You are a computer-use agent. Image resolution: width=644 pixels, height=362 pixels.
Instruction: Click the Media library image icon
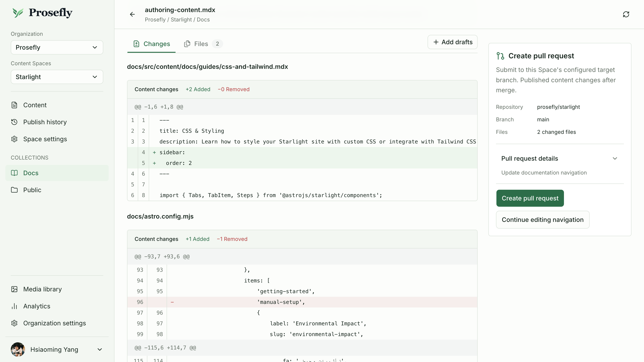tap(14, 289)
